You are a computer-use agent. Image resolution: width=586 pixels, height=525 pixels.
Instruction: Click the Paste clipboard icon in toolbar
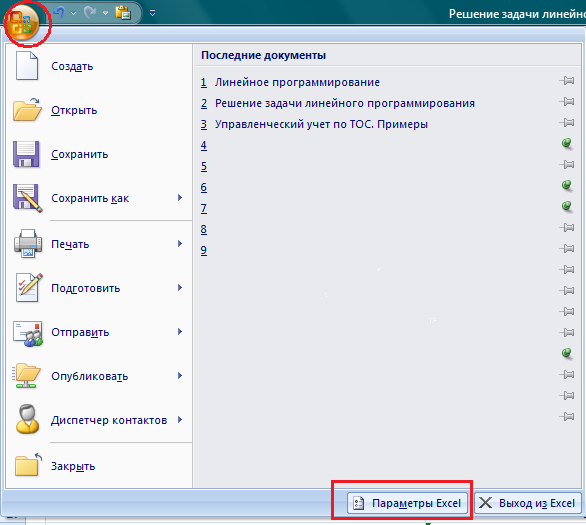[123, 13]
